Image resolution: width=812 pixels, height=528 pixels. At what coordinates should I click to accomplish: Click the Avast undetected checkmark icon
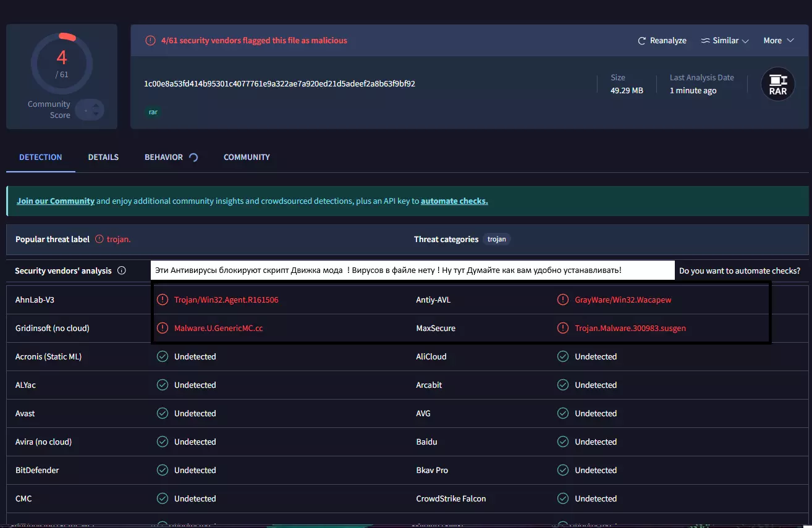coord(163,414)
